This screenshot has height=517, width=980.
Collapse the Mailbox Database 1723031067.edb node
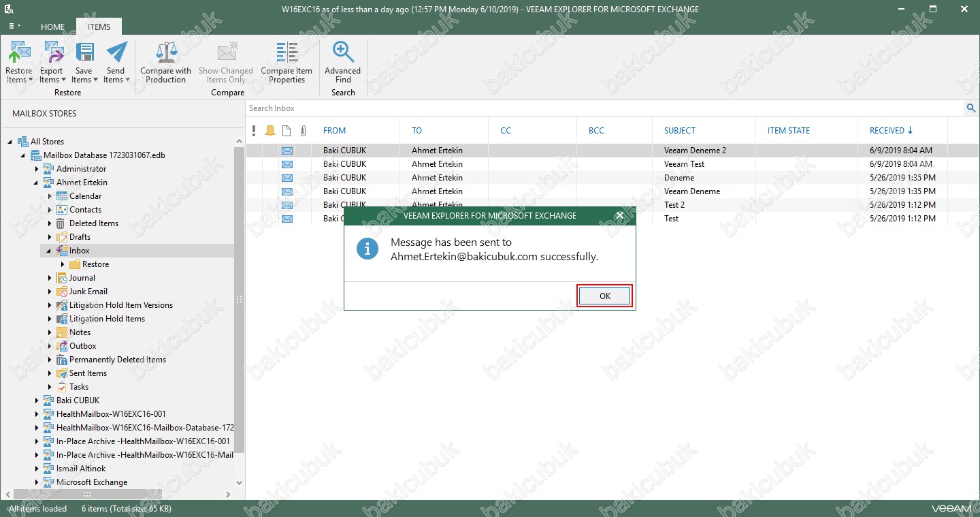pos(24,155)
